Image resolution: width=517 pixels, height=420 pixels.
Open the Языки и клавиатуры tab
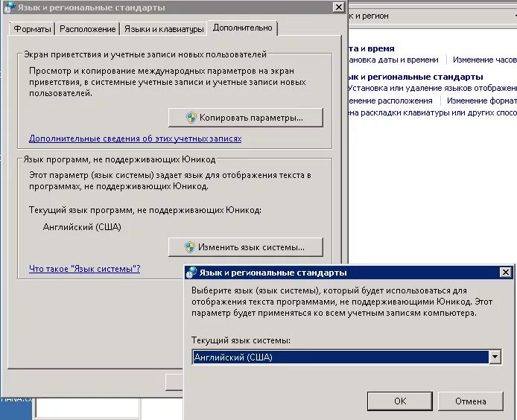pos(164,29)
